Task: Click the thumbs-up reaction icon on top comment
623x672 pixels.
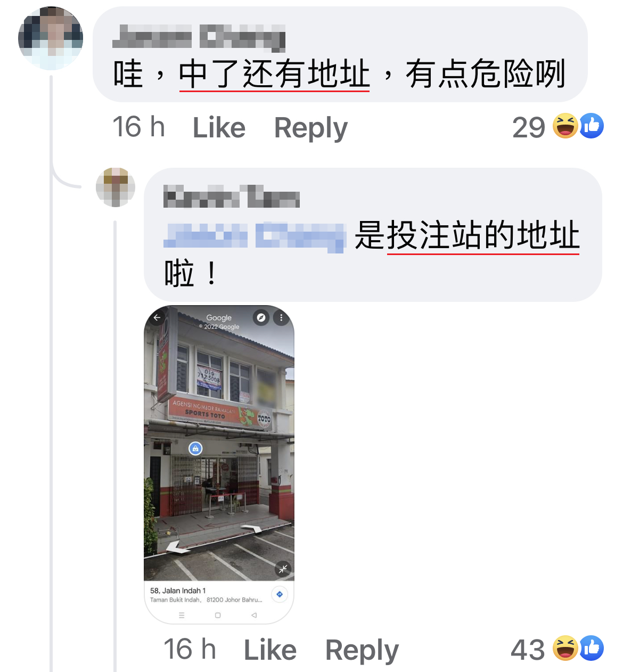Action: point(591,126)
